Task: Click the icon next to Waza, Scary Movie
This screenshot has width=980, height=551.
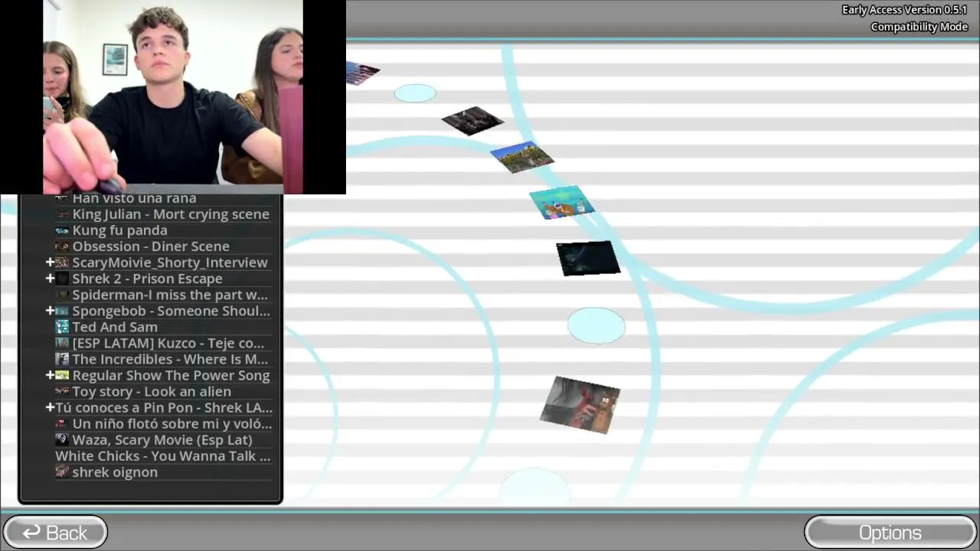Action: click(62, 439)
